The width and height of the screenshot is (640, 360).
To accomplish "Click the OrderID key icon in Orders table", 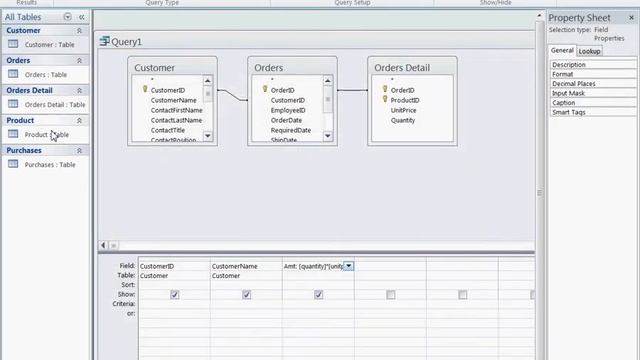I will coord(265,89).
